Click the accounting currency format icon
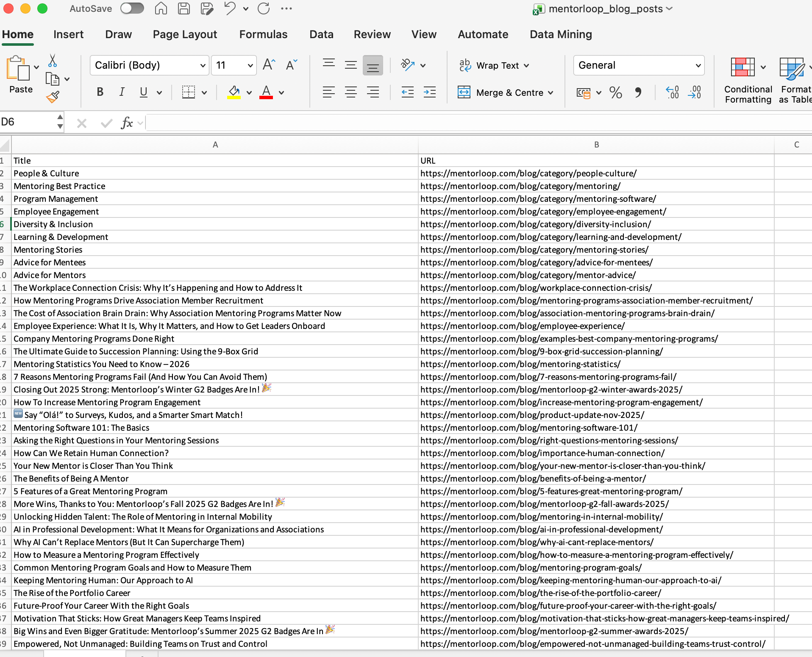Image resolution: width=812 pixels, height=657 pixels. tap(584, 92)
